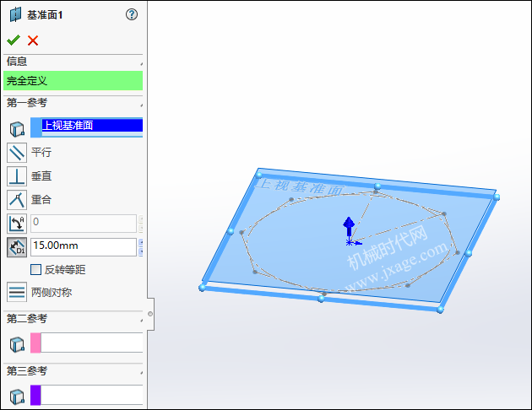This screenshot has width=532, height=410.
Task: Choose the 两侧对称 mid plane option
Action: click(x=17, y=292)
